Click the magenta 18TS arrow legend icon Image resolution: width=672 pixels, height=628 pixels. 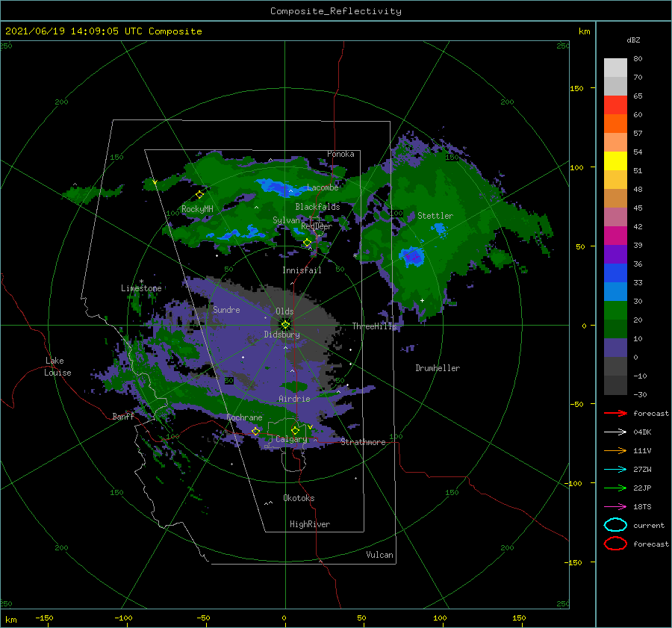click(x=615, y=507)
